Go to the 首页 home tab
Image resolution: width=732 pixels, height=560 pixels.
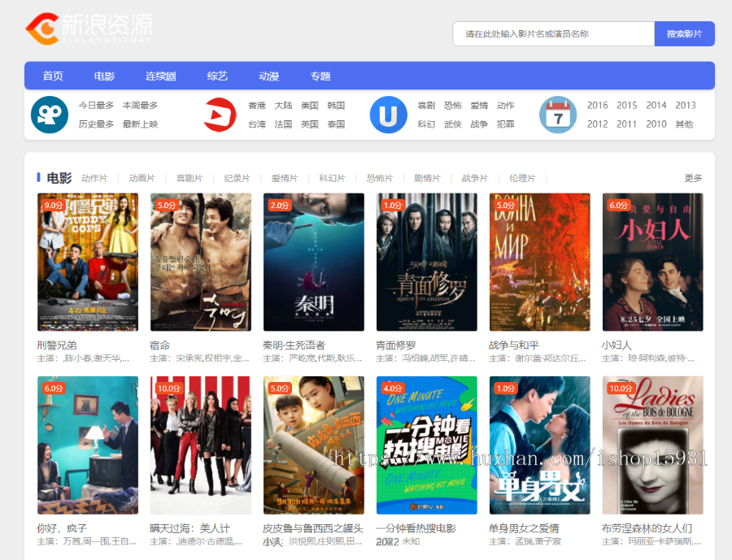click(x=53, y=76)
